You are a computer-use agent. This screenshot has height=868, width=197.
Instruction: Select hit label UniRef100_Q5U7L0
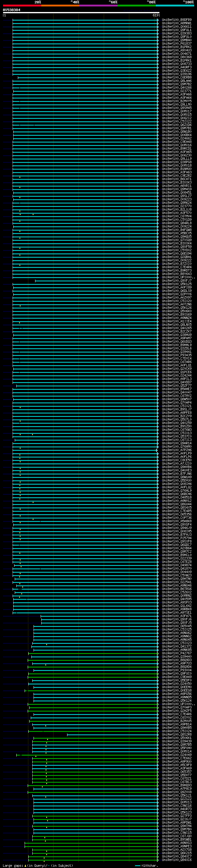pos(176,419)
